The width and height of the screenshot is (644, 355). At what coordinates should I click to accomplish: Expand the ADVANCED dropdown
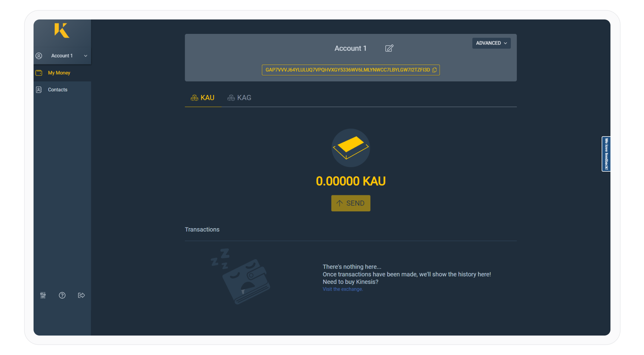491,43
